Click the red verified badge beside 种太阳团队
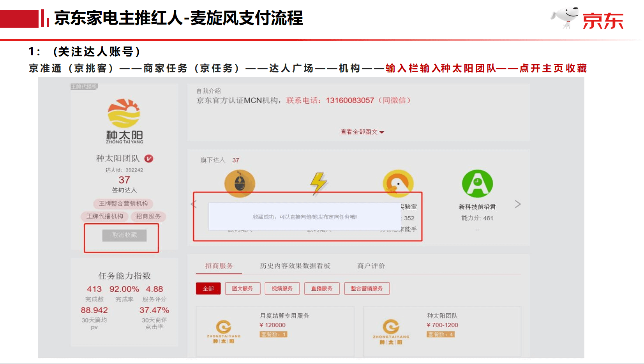 tap(149, 159)
